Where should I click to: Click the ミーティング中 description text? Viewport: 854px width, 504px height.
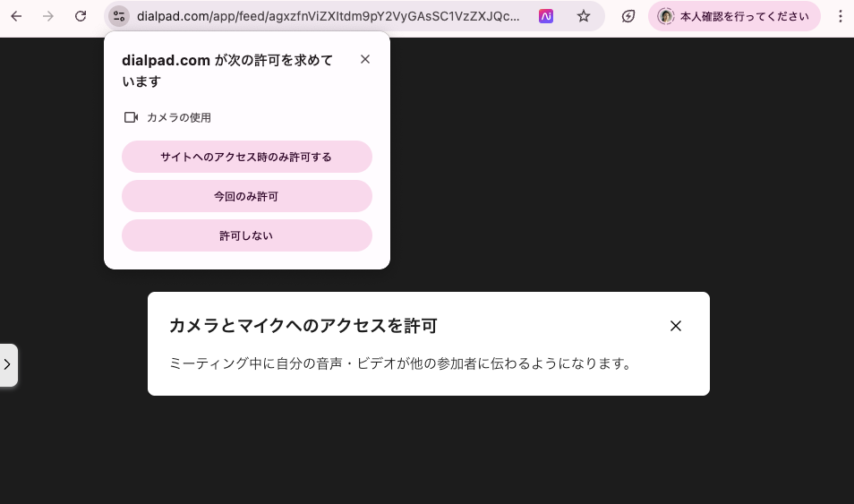click(x=400, y=363)
